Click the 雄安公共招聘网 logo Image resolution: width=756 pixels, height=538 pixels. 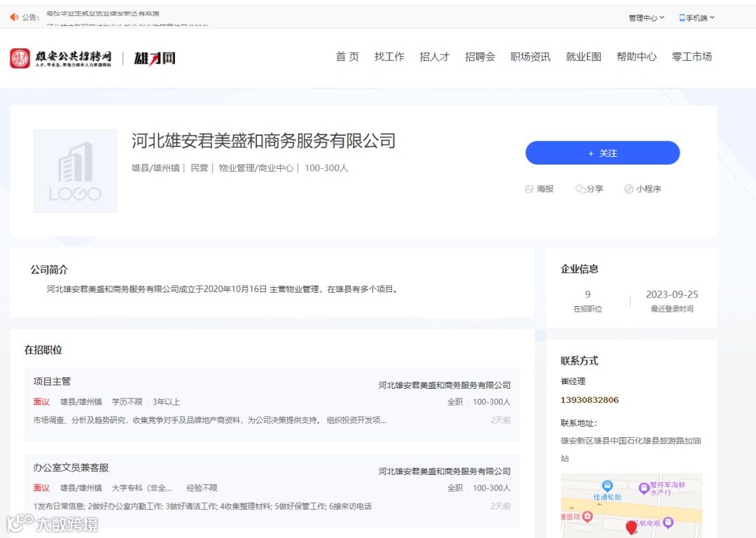click(x=61, y=58)
